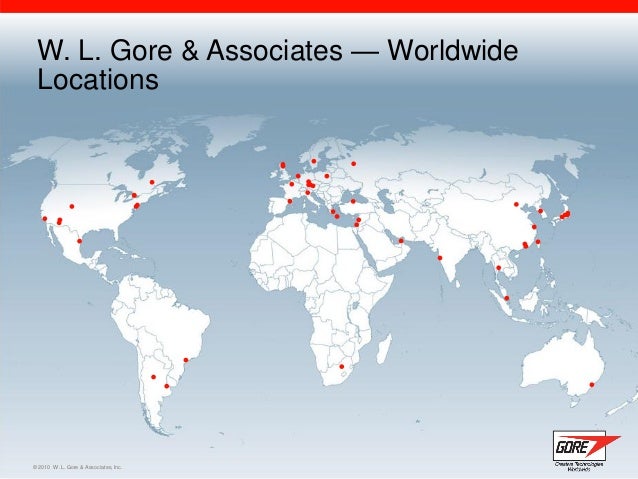Viewport: 638px width, 479px height.
Task: Click the GORE logo
Action: (586, 447)
